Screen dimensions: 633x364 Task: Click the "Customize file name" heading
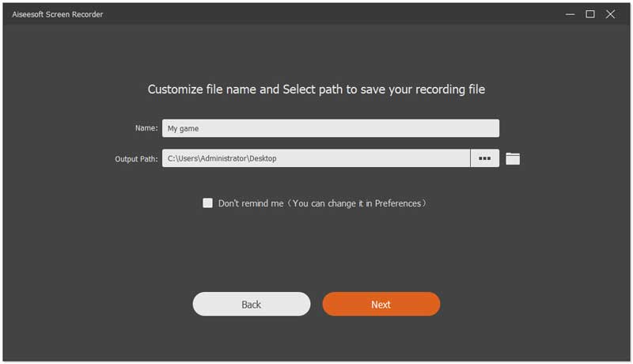(x=316, y=89)
